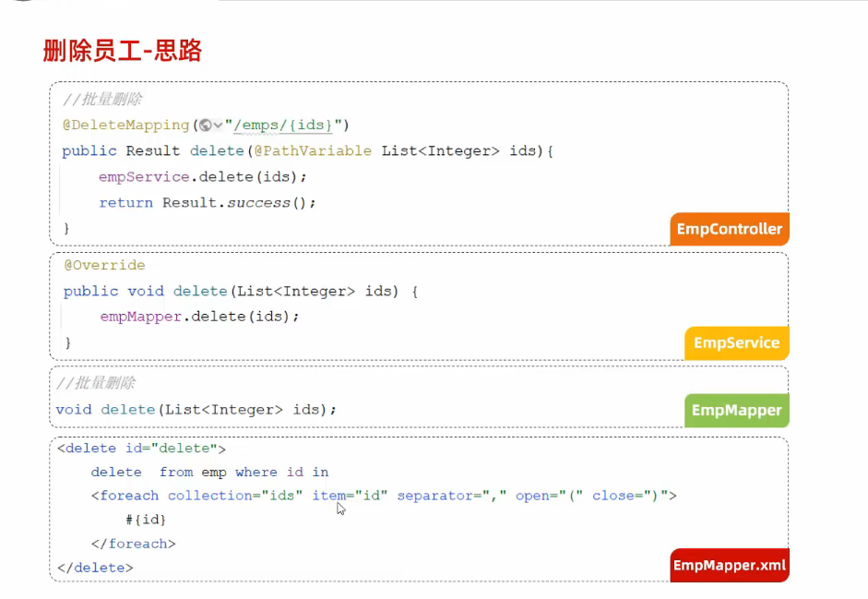Click the globe icon beside the DeleteMapping URL
The width and height of the screenshot is (868, 599).
pos(205,126)
